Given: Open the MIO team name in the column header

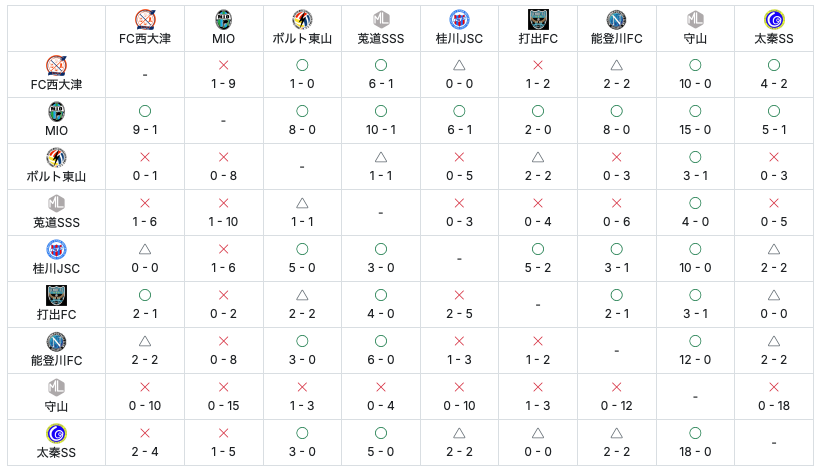Looking at the screenshot, I should coord(224,39).
